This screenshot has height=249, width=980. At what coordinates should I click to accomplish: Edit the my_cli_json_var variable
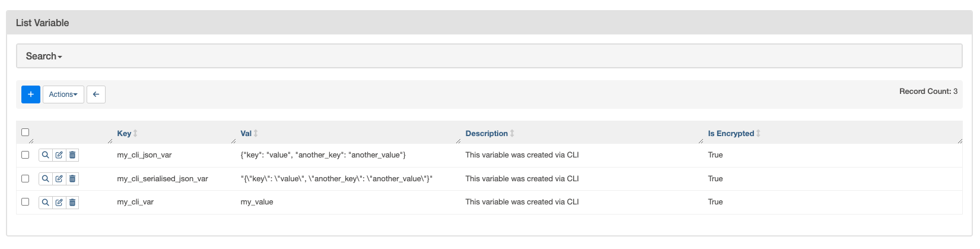point(59,155)
